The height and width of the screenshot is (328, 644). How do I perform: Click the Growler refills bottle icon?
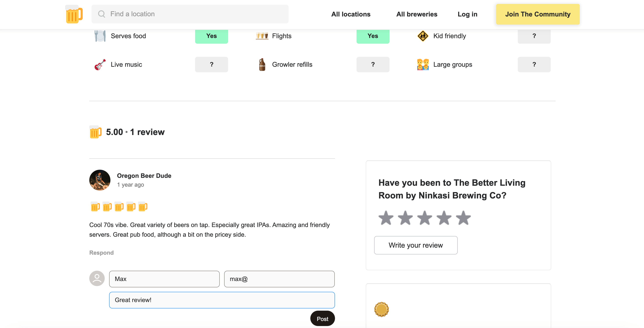[262, 65]
